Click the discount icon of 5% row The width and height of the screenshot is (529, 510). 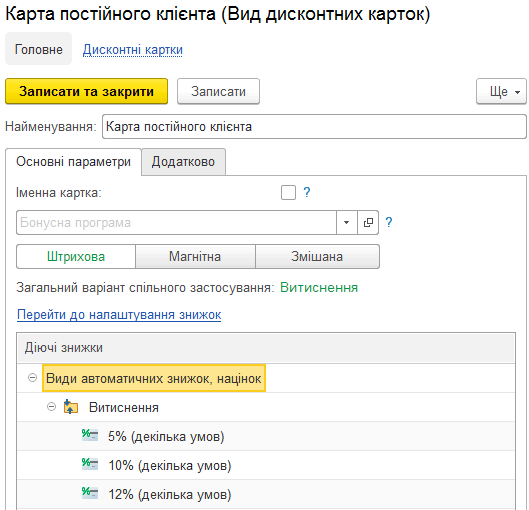point(90,435)
